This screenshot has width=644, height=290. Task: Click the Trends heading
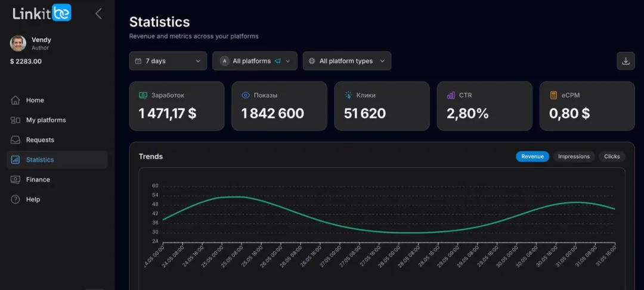click(151, 156)
